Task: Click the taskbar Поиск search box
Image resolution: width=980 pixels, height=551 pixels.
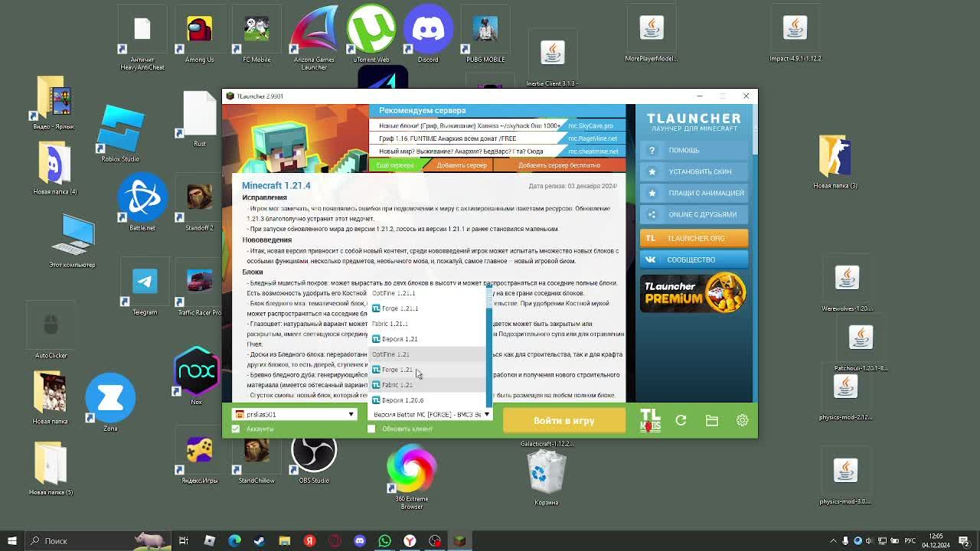Action: point(100,540)
